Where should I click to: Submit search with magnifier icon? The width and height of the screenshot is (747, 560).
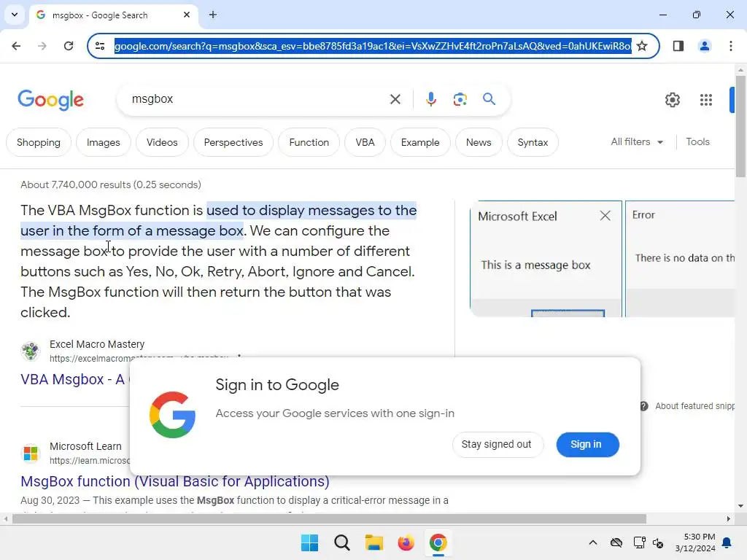489,99
